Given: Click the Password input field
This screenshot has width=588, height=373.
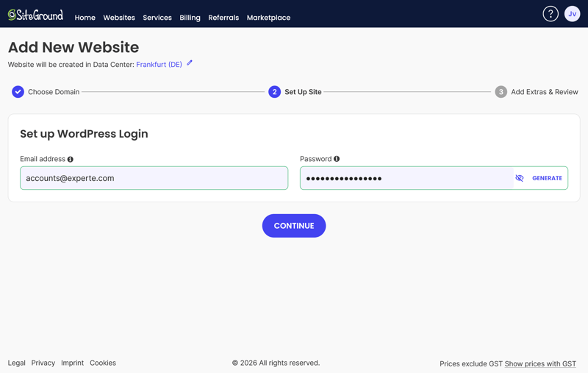Looking at the screenshot, I should pos(407,178).
